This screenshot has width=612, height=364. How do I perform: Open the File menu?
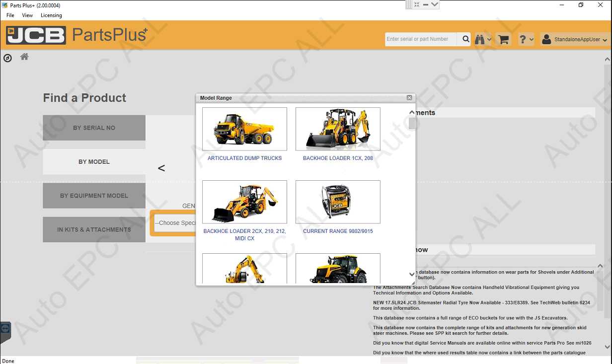pyautogui.click(x=10, y=15)
